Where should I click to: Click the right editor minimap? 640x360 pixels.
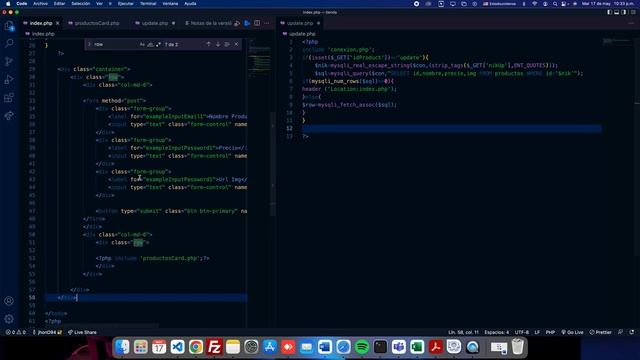(x=617, y=41)
